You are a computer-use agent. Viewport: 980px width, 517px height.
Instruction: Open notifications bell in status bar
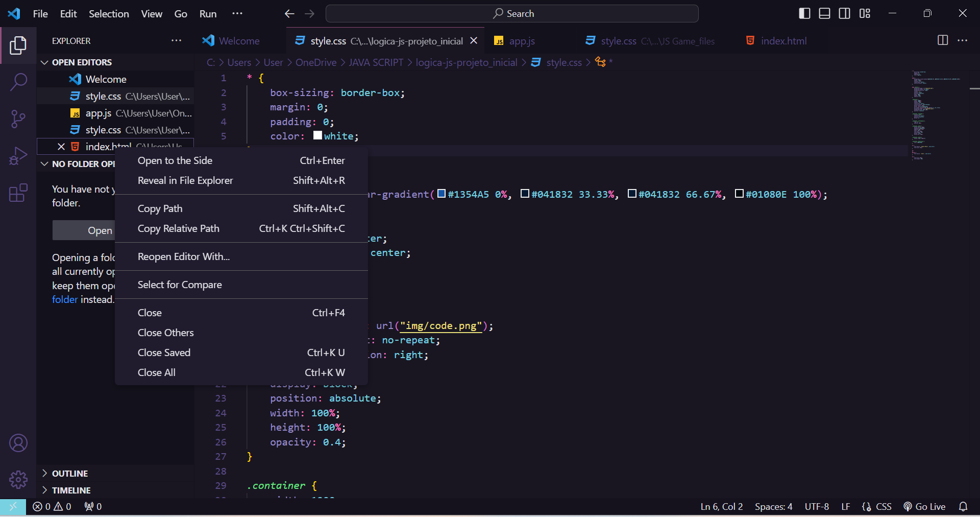click(x=963, y=506)
